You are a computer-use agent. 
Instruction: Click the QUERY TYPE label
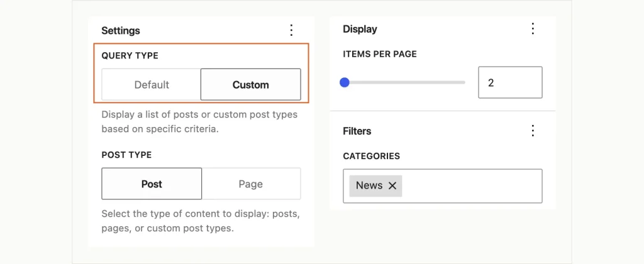coord(130,56)
